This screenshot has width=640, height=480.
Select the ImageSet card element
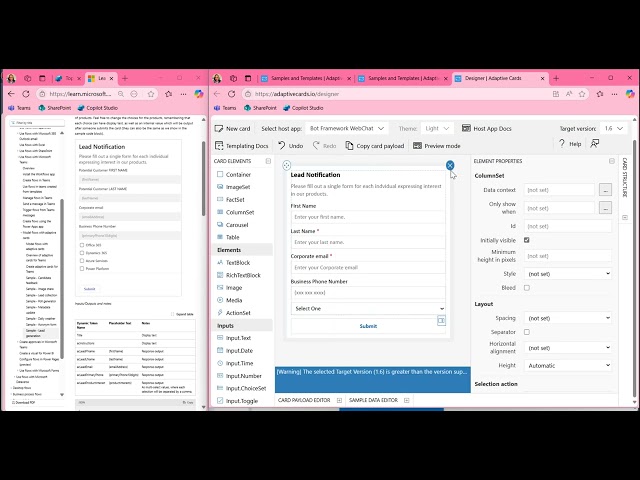click(233, 187)
